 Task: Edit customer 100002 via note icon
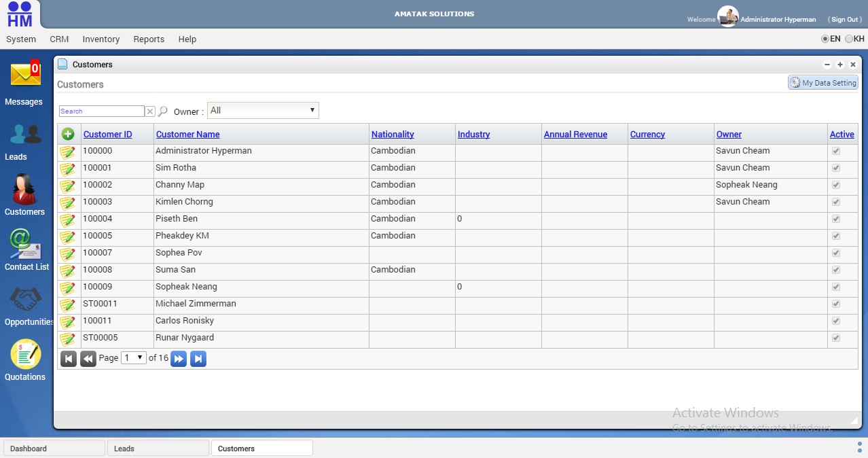point(67,186)
